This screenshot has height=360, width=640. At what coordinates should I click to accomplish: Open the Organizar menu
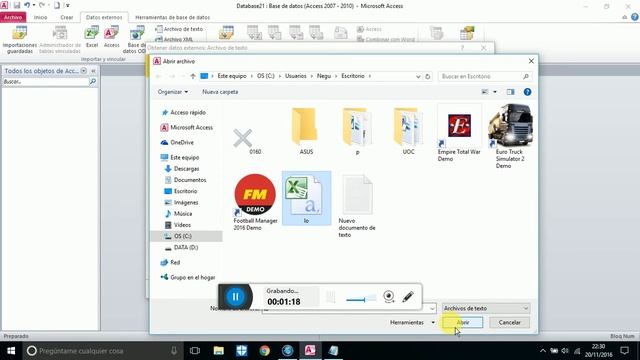click(173, 92)
